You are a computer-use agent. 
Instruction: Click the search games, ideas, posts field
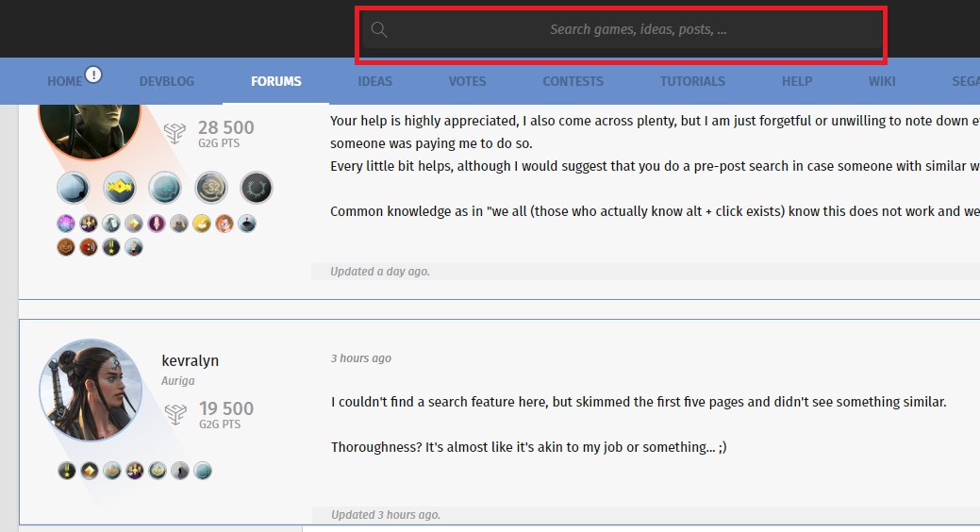638,30
